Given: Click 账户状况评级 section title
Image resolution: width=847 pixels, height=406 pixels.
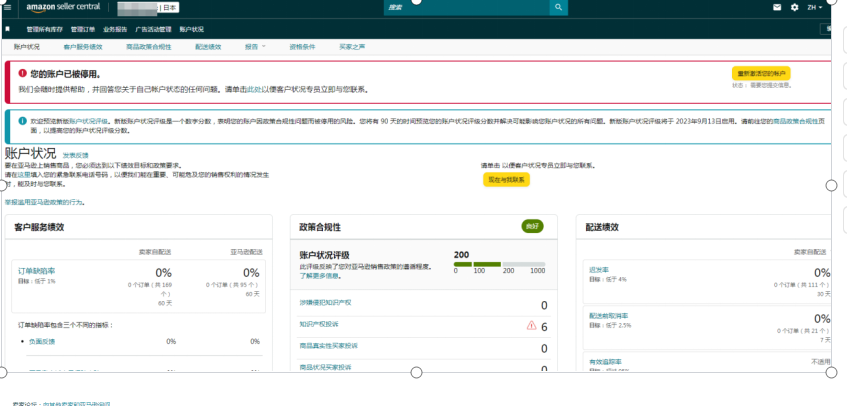Looking at the screenshot, I should pos(325,255).
